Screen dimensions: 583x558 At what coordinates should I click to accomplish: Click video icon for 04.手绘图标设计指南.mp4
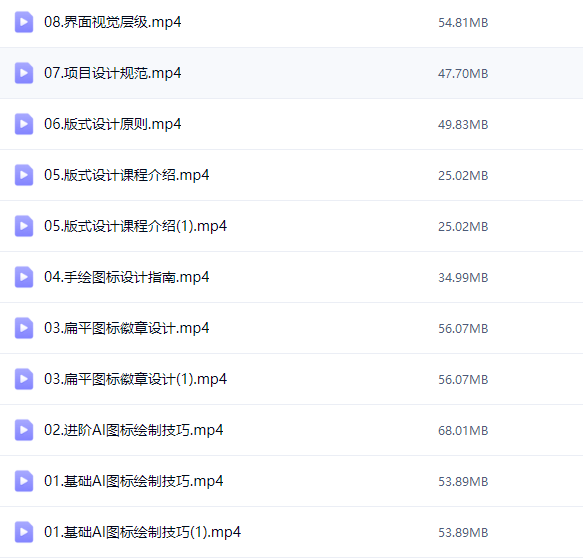pyautogui.click(x=24, y=277)
